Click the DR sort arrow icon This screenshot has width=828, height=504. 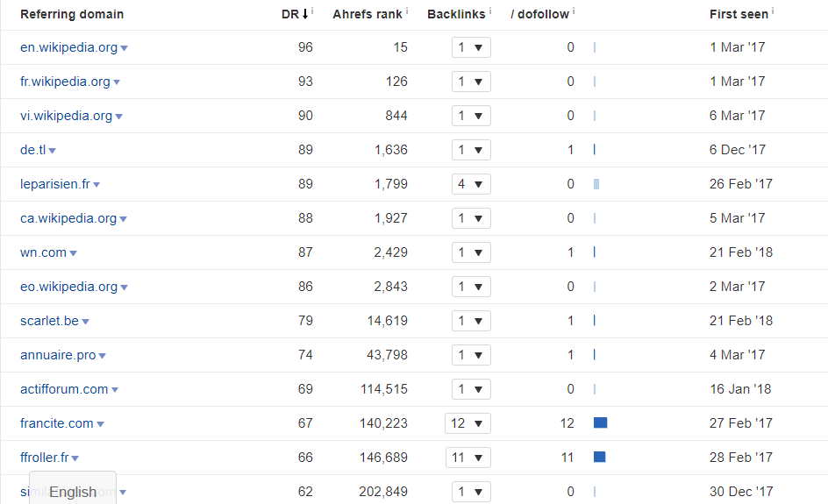click(305, 14)
